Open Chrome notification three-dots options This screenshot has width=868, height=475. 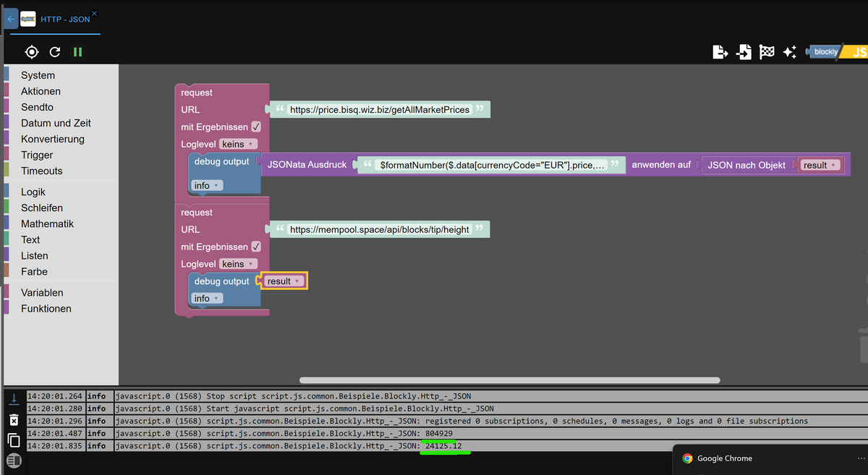click(861, 458)
